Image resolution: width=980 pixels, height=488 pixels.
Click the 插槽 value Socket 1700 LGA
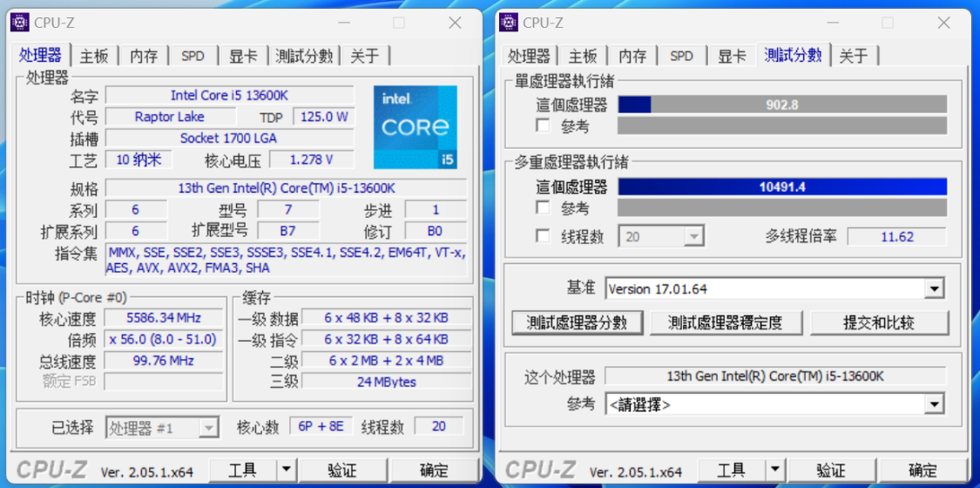(x=229, y=138)
